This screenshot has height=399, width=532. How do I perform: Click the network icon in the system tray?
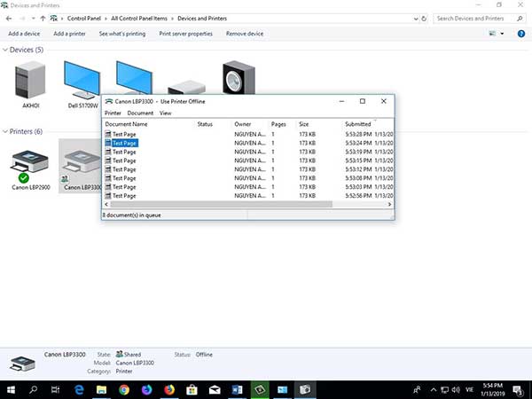[444, 390]
